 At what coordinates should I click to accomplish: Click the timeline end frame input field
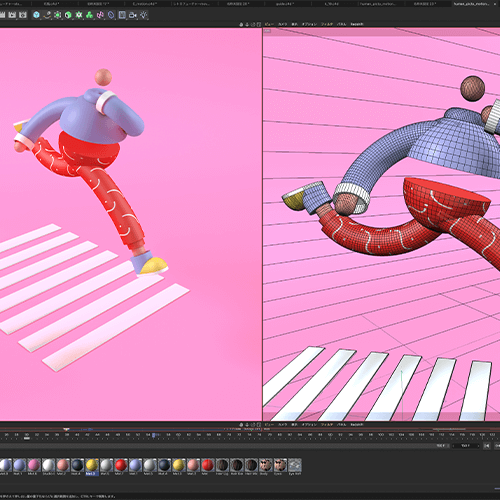tap(467, 446)
